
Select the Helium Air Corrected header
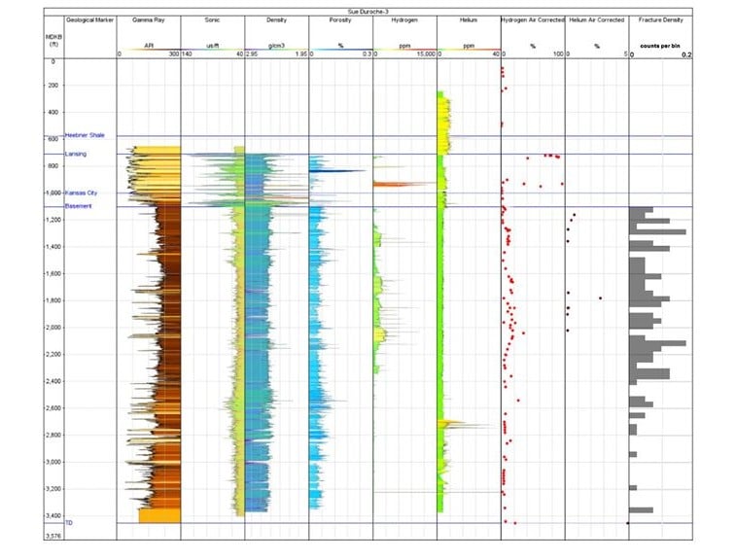pyautogui.click(x=595, y=19)
